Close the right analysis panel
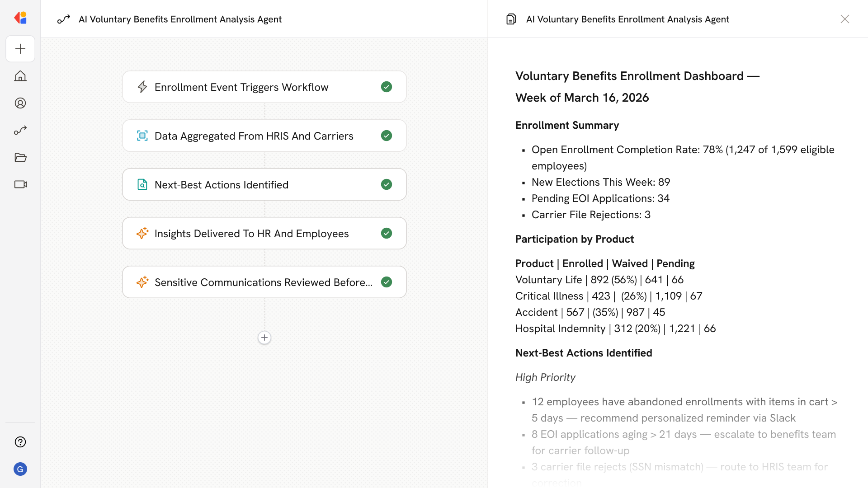Screen dimensions: 868x488 tap(844, 19)
